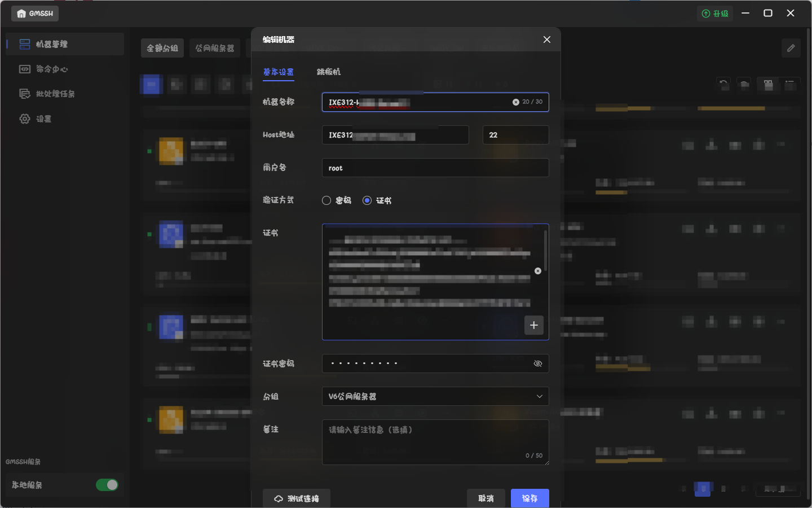Select the 公网服务器 group tab
Screen dimensions: 812x508
pos(215,48)
